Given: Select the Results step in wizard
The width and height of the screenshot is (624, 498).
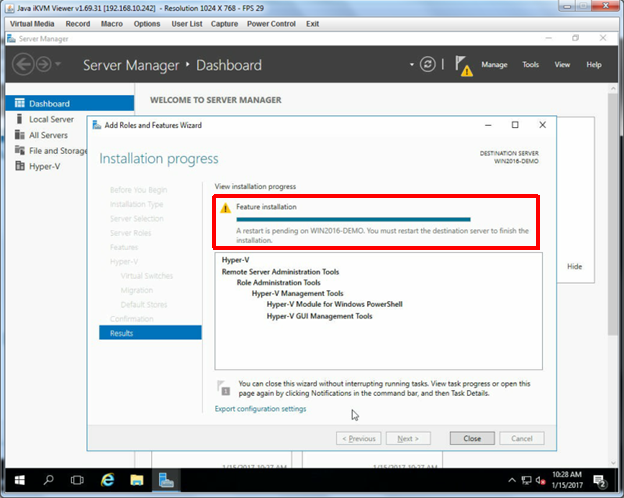Looking at the screenshot, I should click(x=150, y=333).
